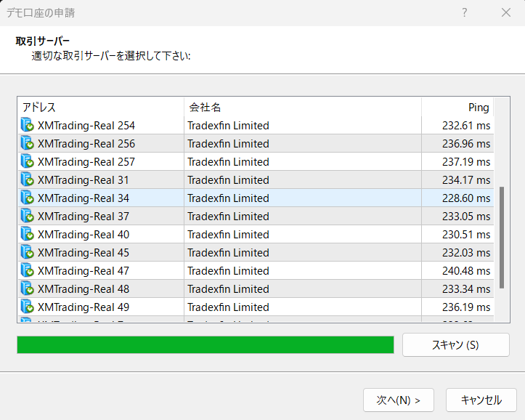Click the 233.34 ms ping value
This screenshot has height=420, width=525.
pyautogui.click(x=466, y=288)
